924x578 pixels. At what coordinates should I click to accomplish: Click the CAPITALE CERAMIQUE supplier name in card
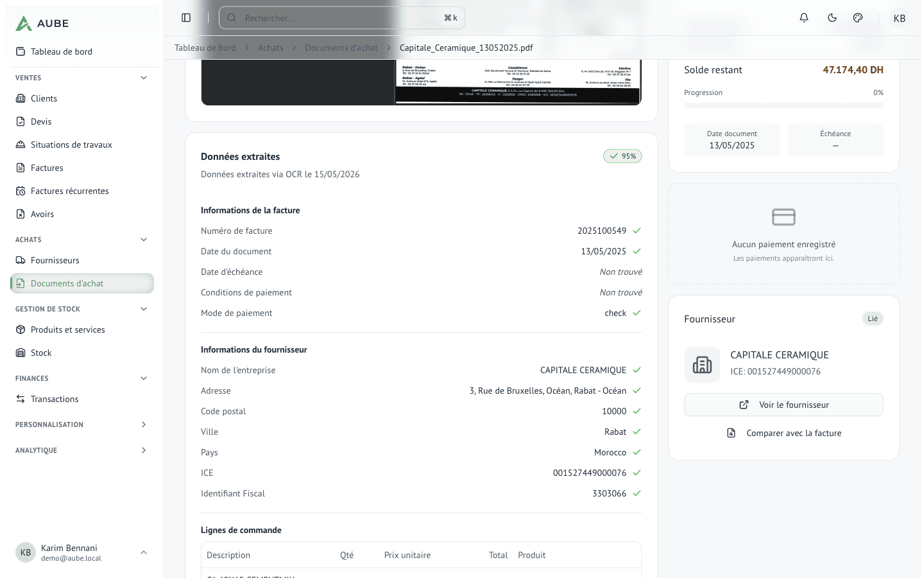click(779, 355)
